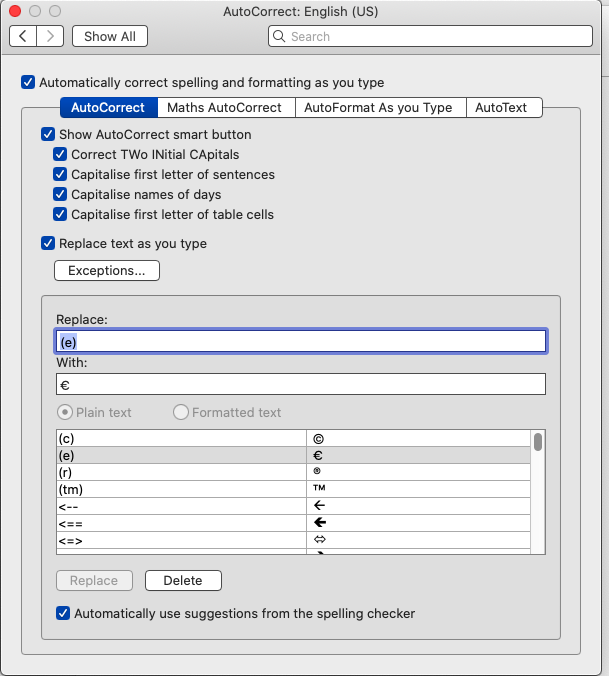Click the euro symbol cell in list
This screenshot has width=609, height=676.
[418, 455]
